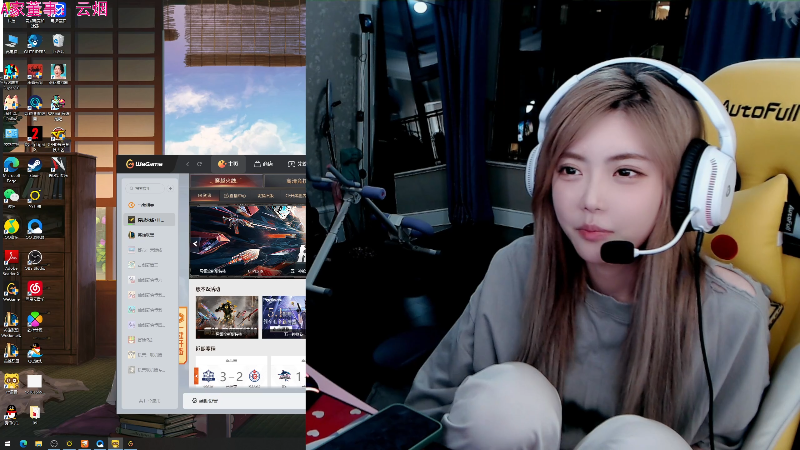The height and width of the screenshot is (450, 800).
Task: Go back in WeGame navigation
Action: tap(187, 164)
